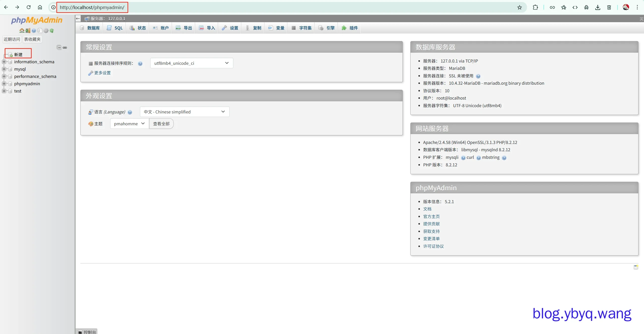644x334 pixels.
Task: Reload the page with browser refresh icon
Action: coord(29,7)
